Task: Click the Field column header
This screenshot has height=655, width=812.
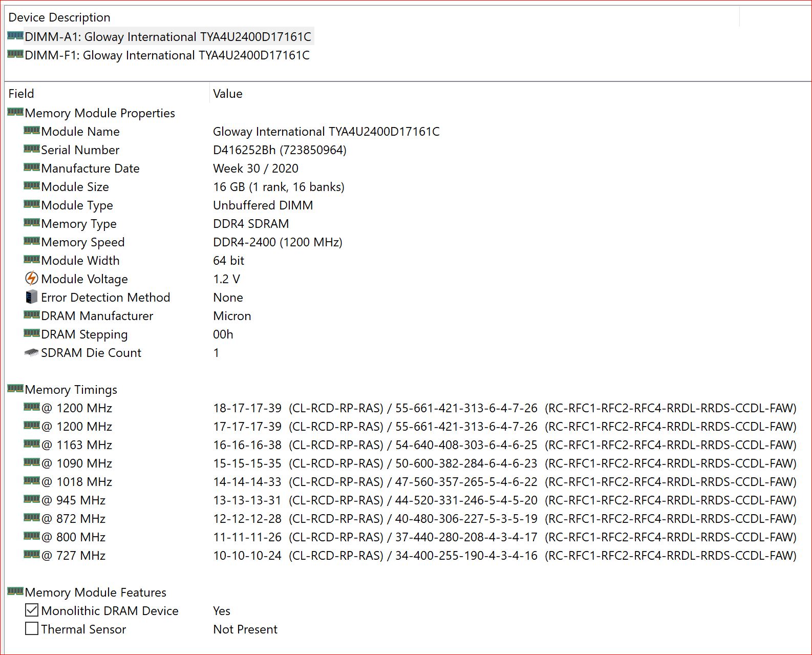Action: click(107, 94)
